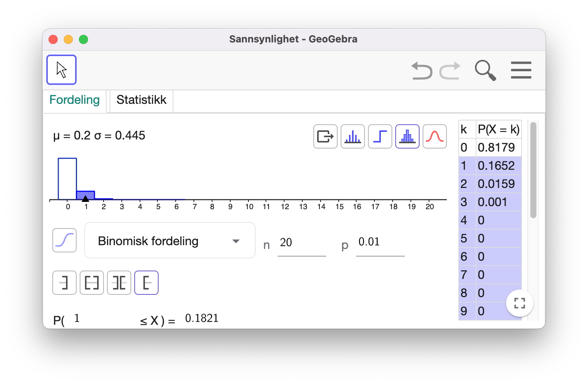Click the export graph icon
The image size is (588, 385).
tap(325, 136)
